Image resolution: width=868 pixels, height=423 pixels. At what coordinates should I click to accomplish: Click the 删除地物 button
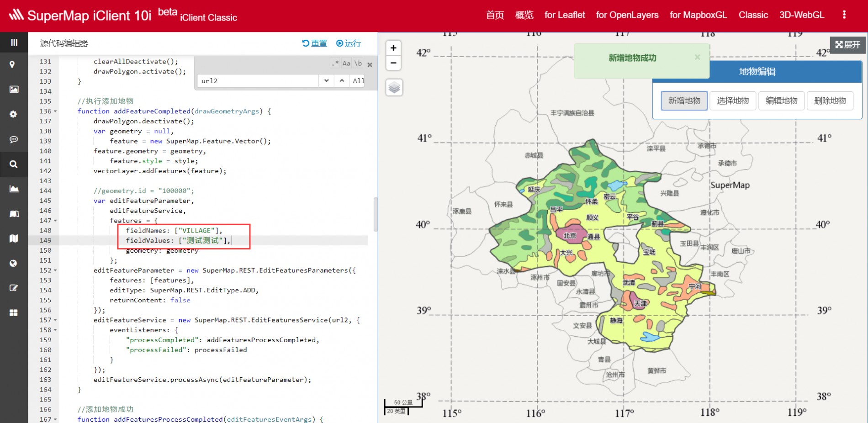pyautogui.click(x=830, y=101)
